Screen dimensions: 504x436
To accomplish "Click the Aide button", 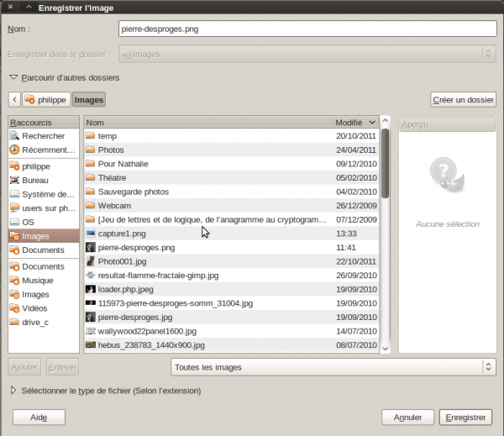I will pos(39,418).
